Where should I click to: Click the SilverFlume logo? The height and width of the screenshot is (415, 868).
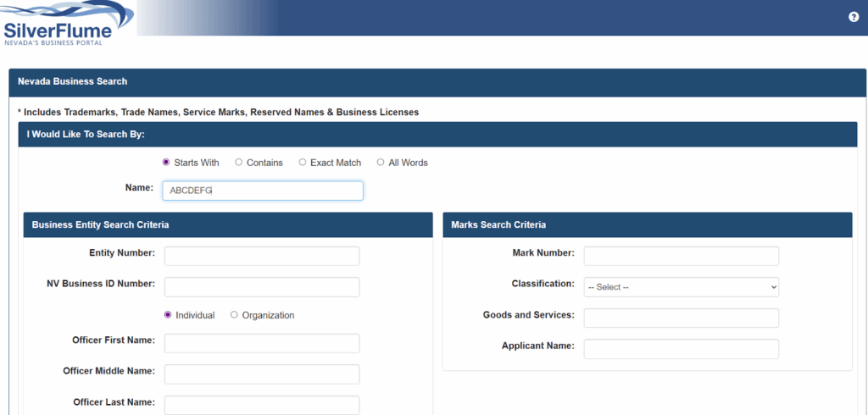[66, 24]
